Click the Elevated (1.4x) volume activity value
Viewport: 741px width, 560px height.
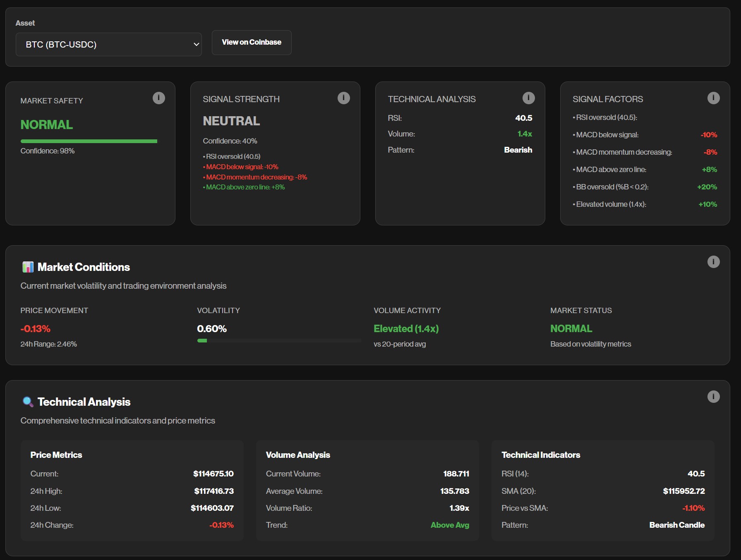coord(406,329)
